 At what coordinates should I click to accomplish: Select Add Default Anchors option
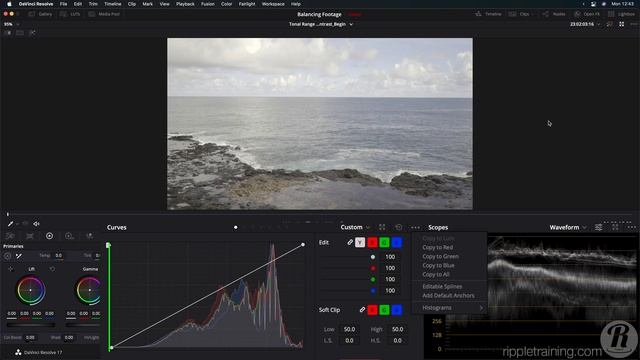pyautogui.click(x=448, y=296)
